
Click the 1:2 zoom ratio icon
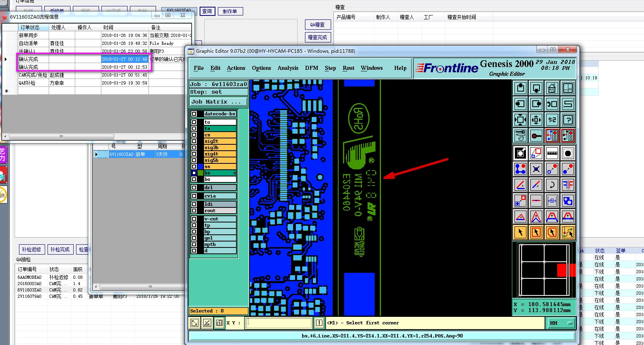pyautogui.click(x=552, y=119)
